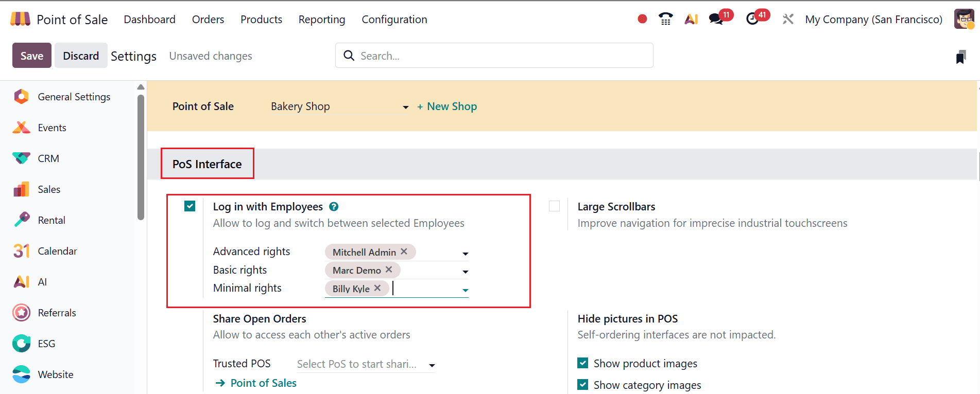Open the AI assistant icon in top bar
This screenshot has width=980, height=394.
[691, 19]
